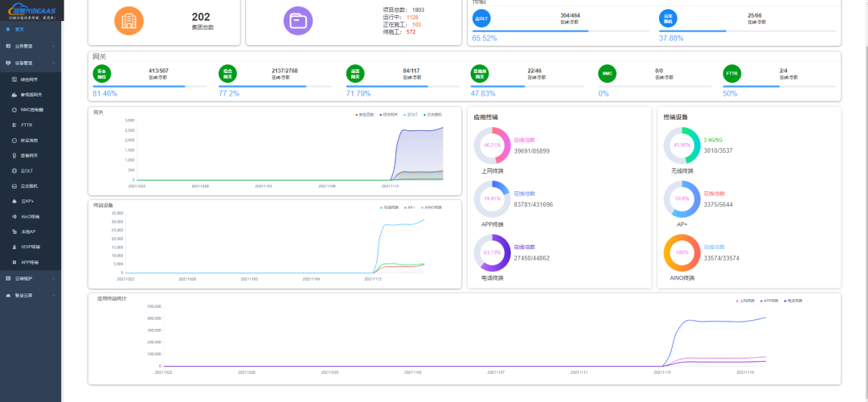The image size is (868, 402).
Task: Click the green FTTR gateway badge
Action: pos(732,73)
